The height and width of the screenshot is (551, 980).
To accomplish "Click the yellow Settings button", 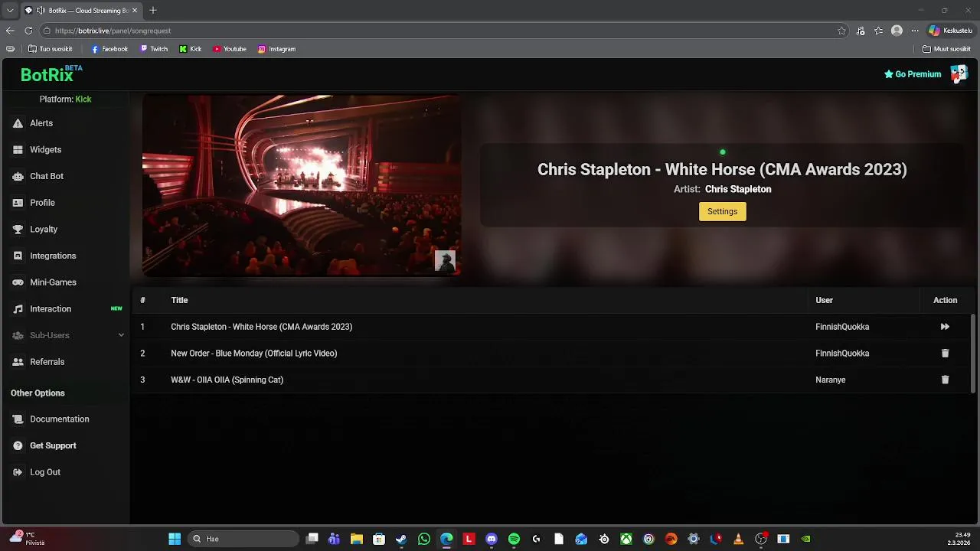I will tap(722, 212).
